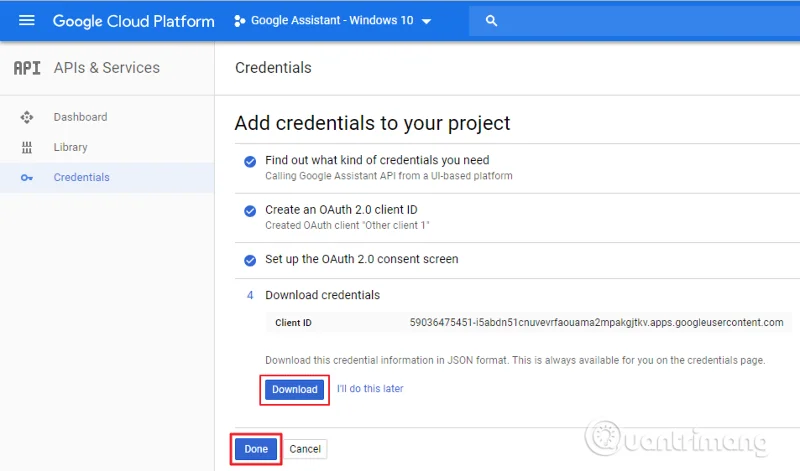Click the project hexagon dots icon

pyautogui.click(x=239, y=21)
